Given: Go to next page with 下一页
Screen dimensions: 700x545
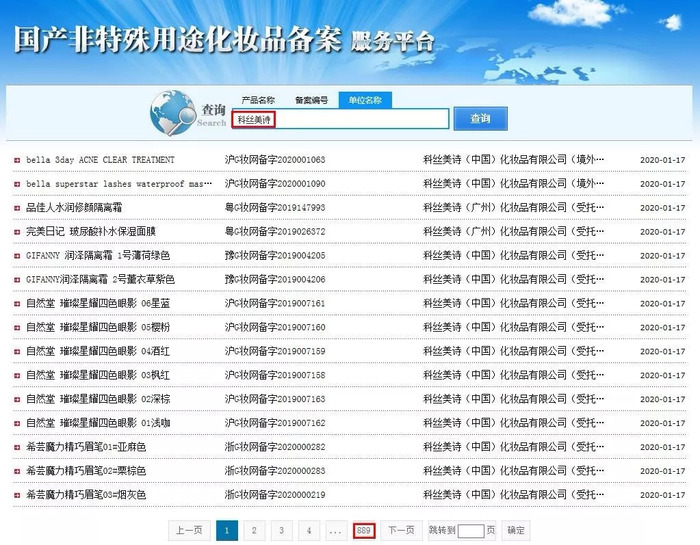Looking at the screenshot, I should click(401, 530).
